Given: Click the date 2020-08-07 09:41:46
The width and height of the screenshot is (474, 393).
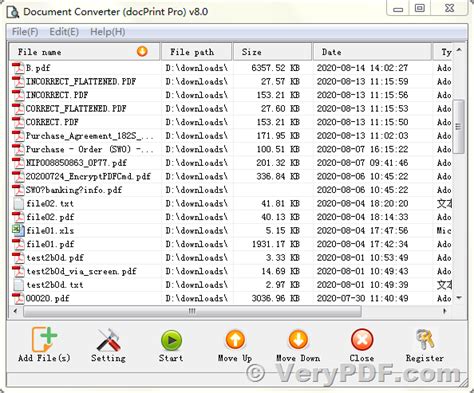Looking at the screenshot, I should (x=362, y=163).
